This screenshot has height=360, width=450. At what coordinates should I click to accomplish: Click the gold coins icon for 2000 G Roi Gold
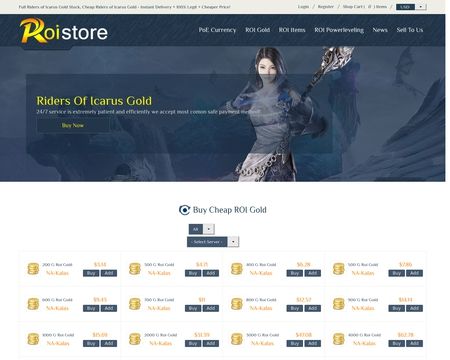pyautogui.click(x=135, y=339)
